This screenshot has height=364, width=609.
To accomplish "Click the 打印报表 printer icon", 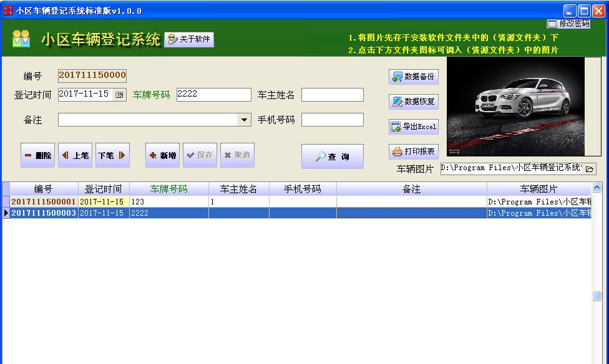I will point(414,150).
